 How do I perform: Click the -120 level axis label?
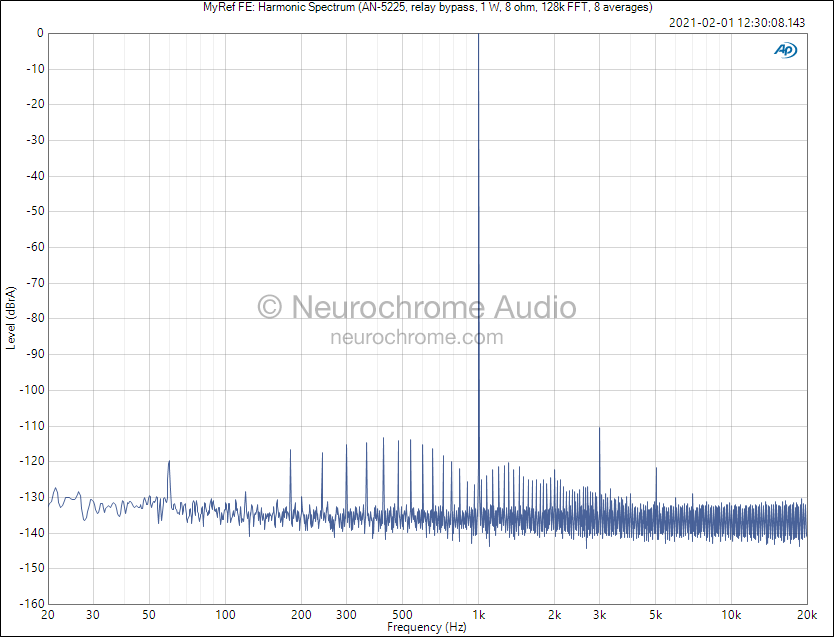coord(32,462)
